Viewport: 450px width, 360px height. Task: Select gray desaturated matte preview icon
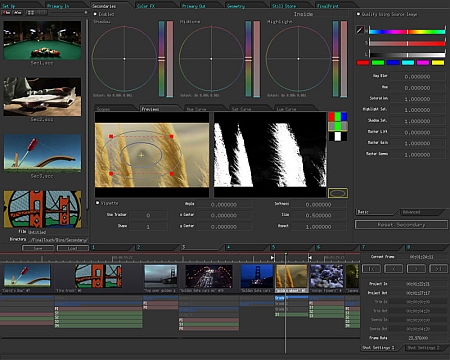[x=338, y=126]
